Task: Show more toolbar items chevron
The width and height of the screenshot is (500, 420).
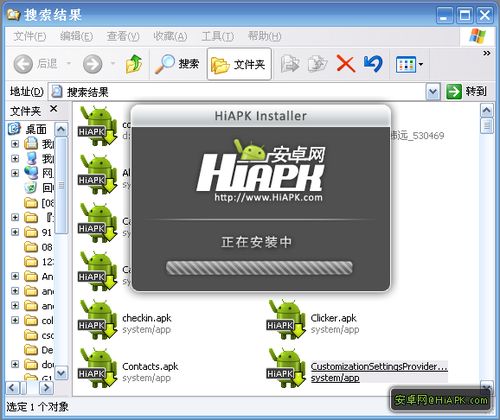Action: (x=486, y=53)
